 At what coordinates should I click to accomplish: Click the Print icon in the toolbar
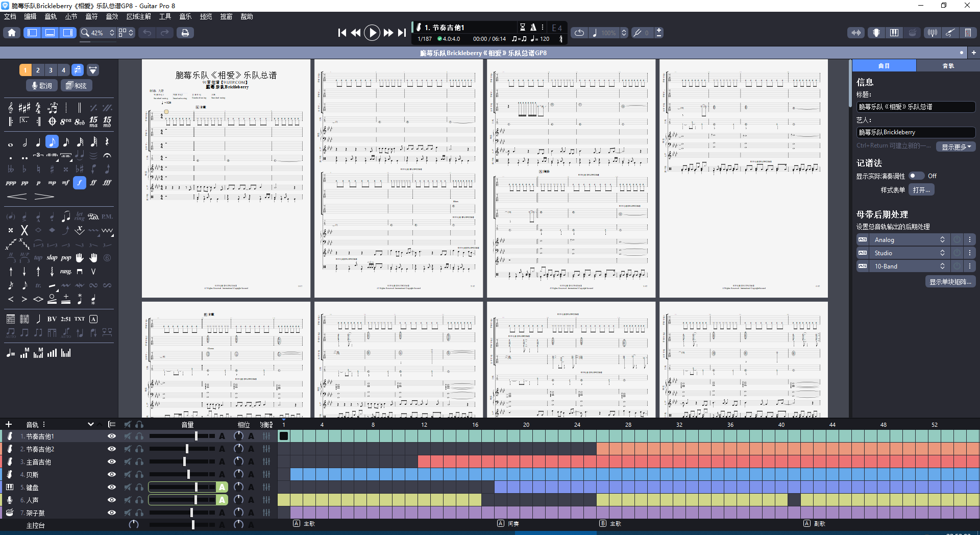pos(185,33)
